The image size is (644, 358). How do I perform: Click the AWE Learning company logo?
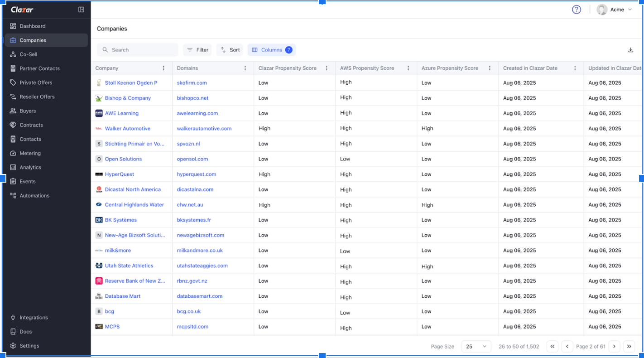tap(99, 113)
